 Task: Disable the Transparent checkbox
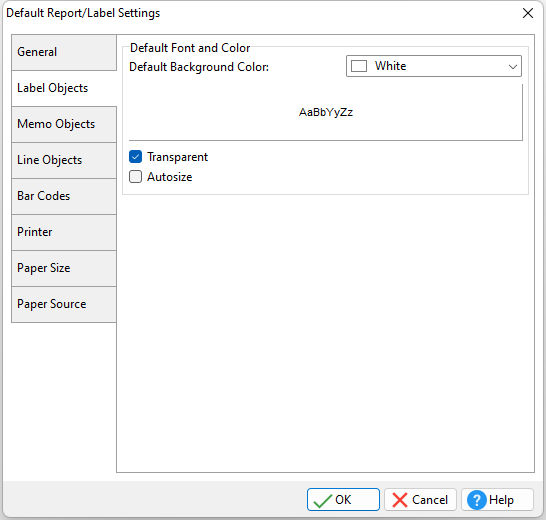[135, 157]
